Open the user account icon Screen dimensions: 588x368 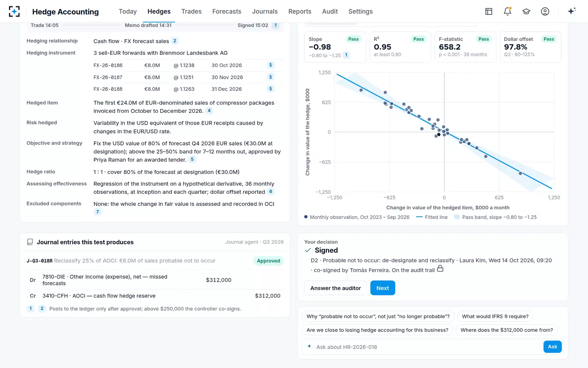pos(545,11)
